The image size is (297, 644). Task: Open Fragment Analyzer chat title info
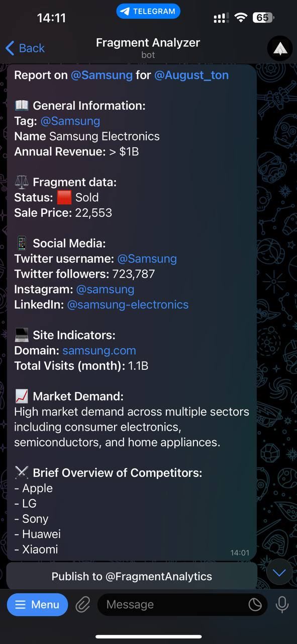148,47
